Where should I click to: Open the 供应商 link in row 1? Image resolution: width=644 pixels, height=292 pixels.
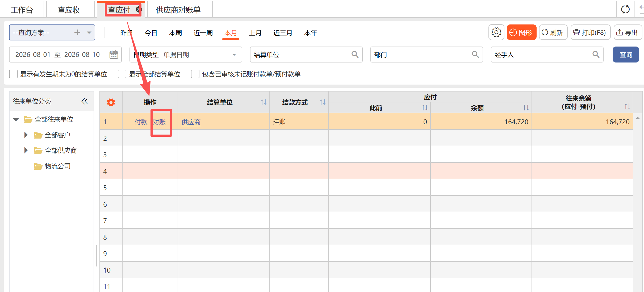pyautogui.click(x=191, y=122)
